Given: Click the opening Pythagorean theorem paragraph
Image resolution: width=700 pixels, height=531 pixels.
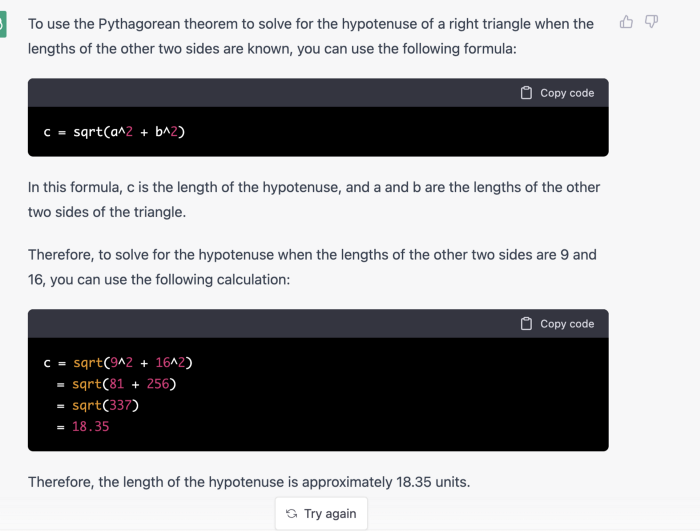Looking at the screenshot, I should (x=311, y=36).
